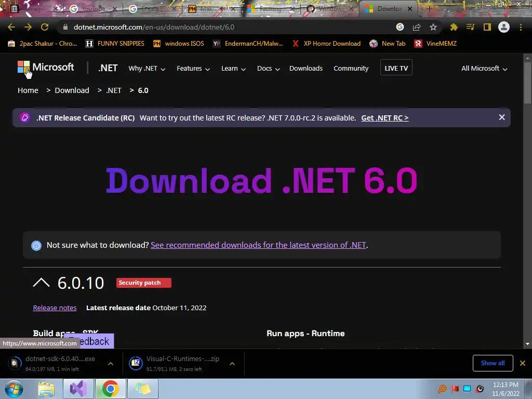Open Sticky Notes app in the taskbar
The width and height of the screenshot is (532, 399).
[143, 389]
